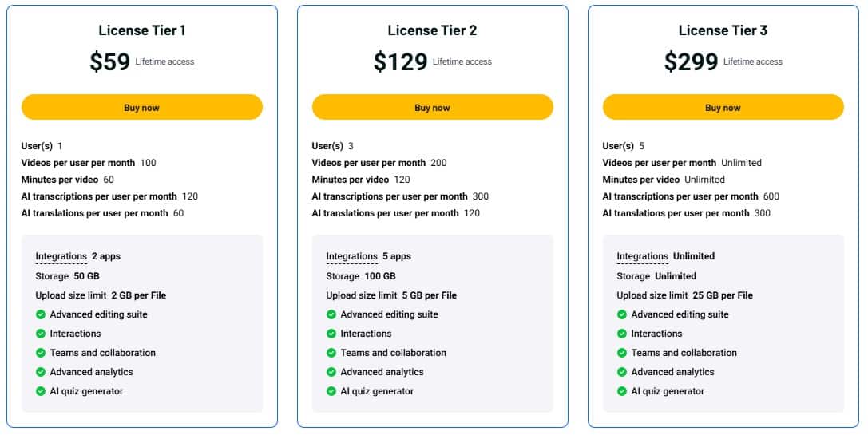Image resolution: width=868 pixels, height=439 pixels.
Task: Click Tier 3 AI quiz generator check icon
Action: point(622,391)
